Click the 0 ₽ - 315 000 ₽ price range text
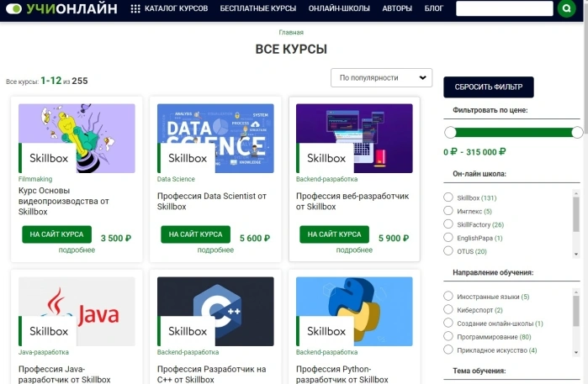The image size is (588, 384). point(474,152)
